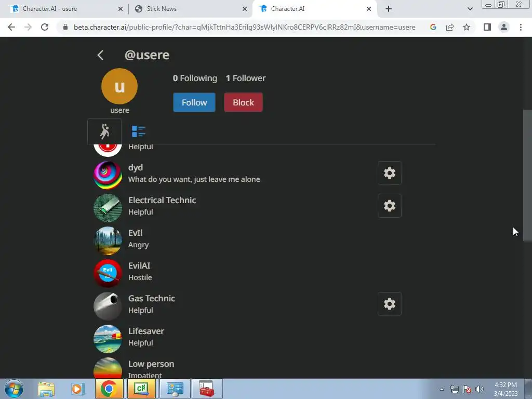Go back using the profile back chevron
Viewport: 532px width, 399px height.
[x=100, y=55]
